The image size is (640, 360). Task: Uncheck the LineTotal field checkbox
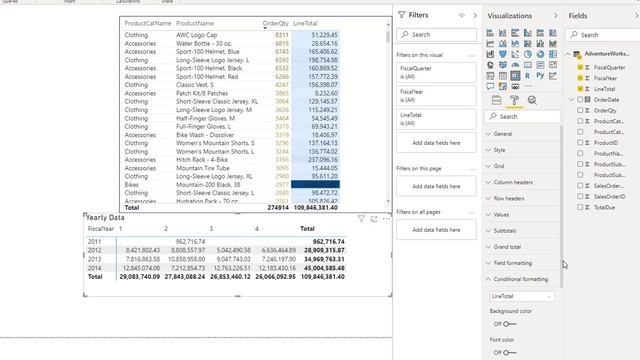point(580,89)
